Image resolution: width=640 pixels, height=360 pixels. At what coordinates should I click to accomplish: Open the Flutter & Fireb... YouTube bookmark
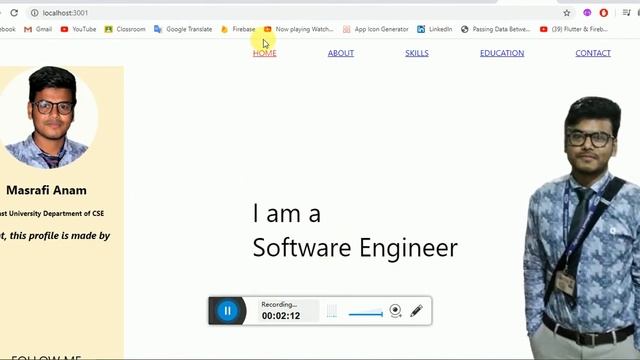tap(573, 29)
